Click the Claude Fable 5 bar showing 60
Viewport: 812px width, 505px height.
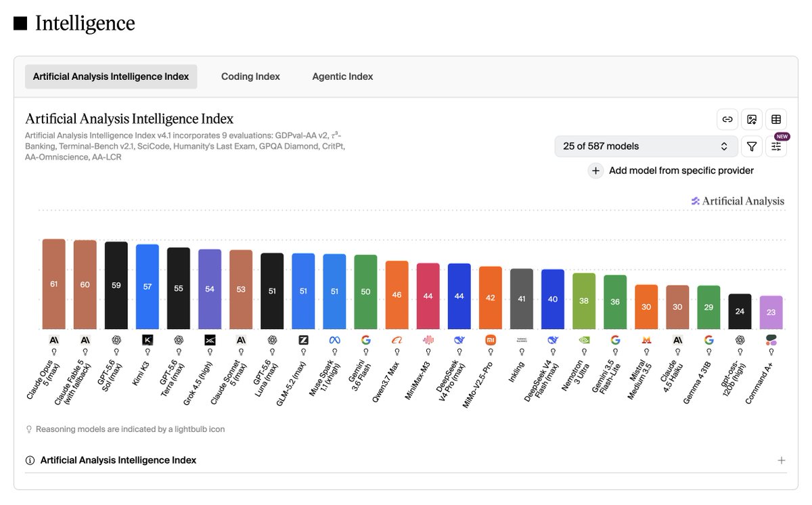point(85,285)
